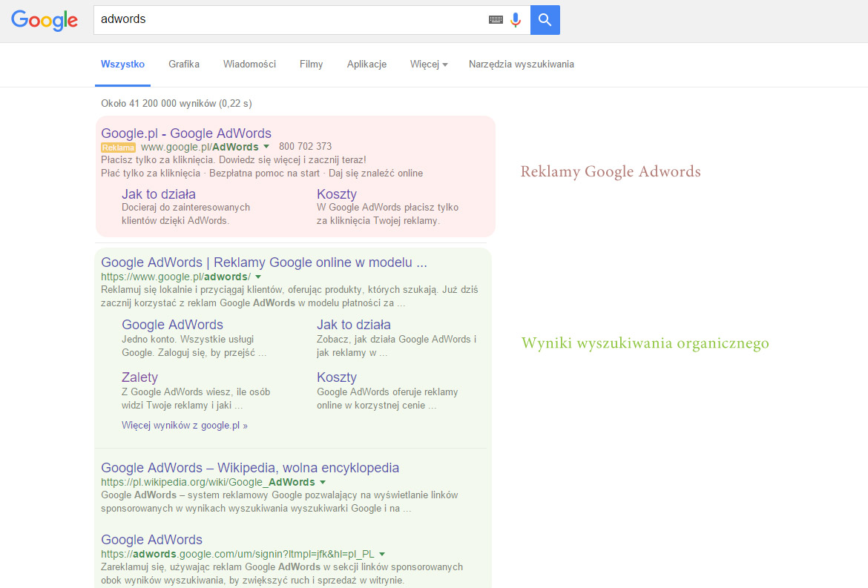Open last Google AdWords signin result title
The width and height of the screenshot is (868, 588).
click(x=151, y=539)
